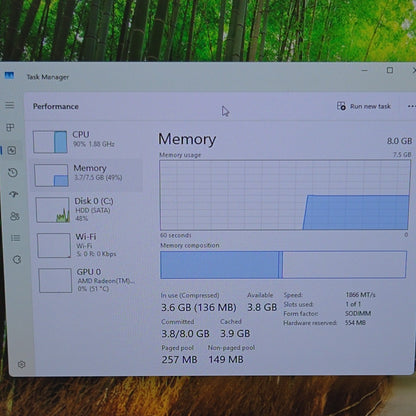Select the Memory performance item
Screen dimensions: 416x416
[x=87, y=175]
